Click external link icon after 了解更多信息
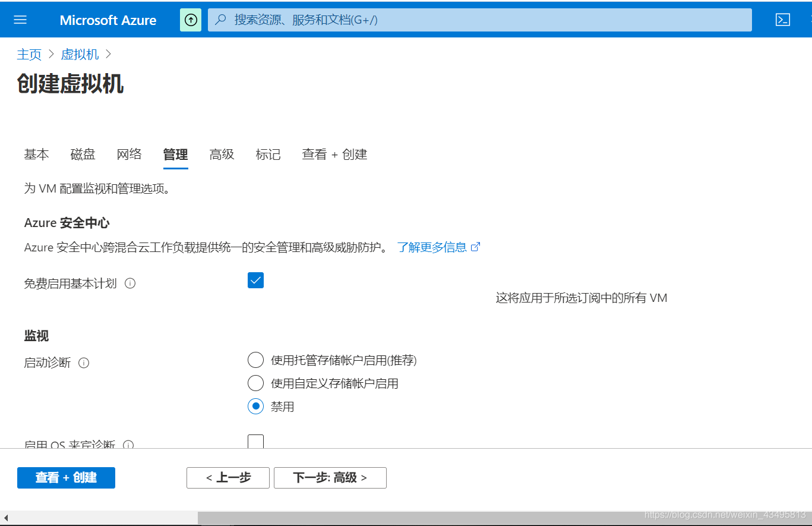 (475, 247)
